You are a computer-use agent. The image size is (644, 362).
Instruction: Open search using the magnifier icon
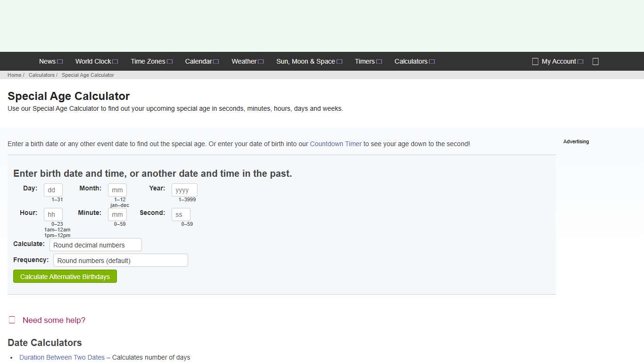pos(595,61)
